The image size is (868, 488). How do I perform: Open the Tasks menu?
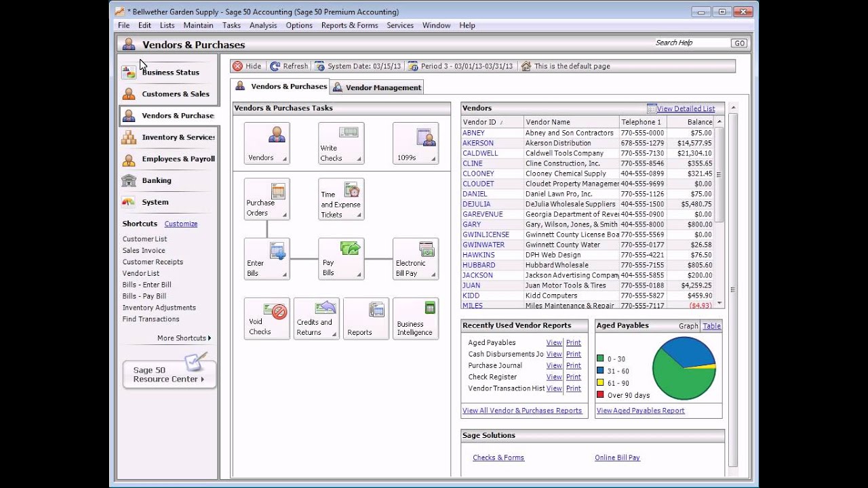pyautogui.click(x=231, y=25)
